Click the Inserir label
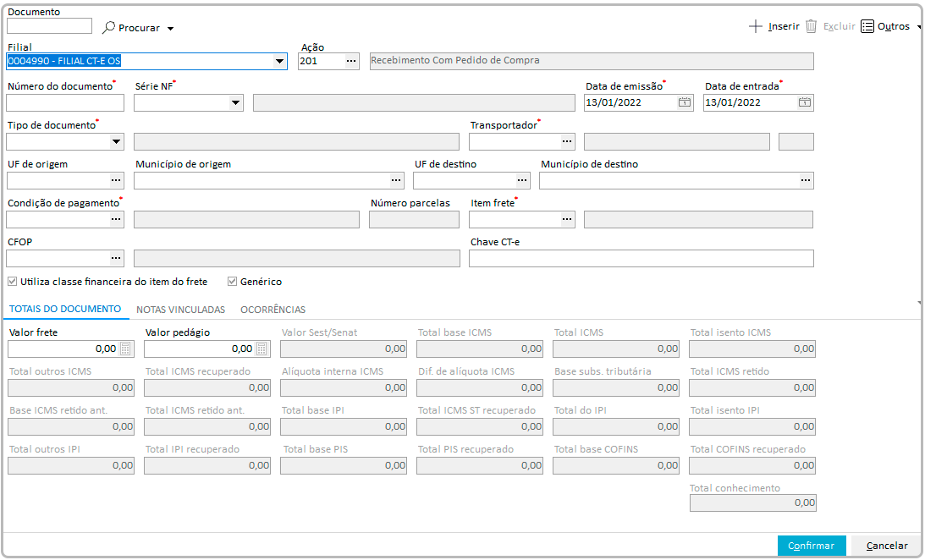Screen dimensions: 925x560 pyautogui.click(x=784, y=26)
